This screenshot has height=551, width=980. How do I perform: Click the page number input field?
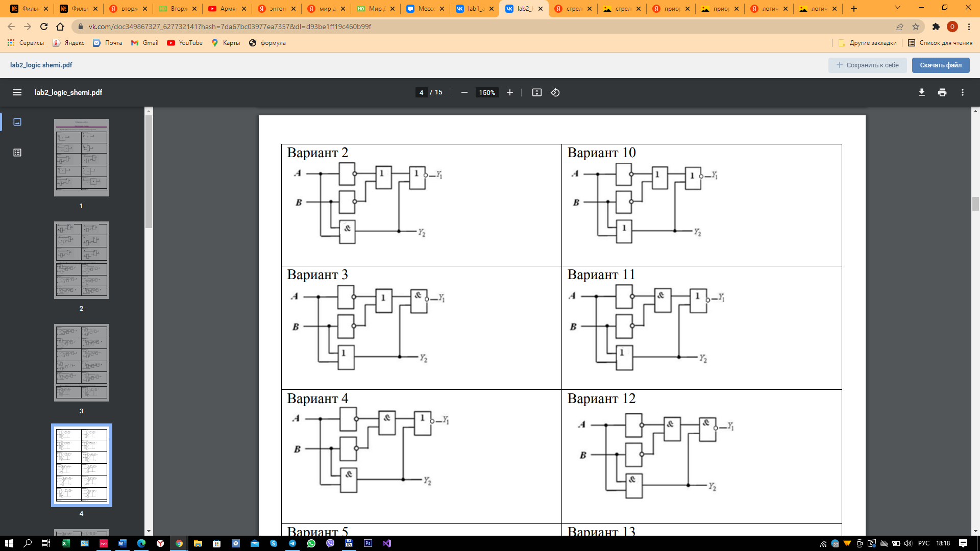[421, 92]
